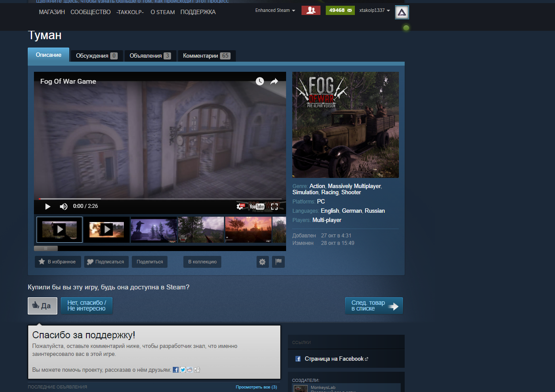Click the video share arrow icon
This screenshot has width=555, height=392.
click(x=274, y=81)
